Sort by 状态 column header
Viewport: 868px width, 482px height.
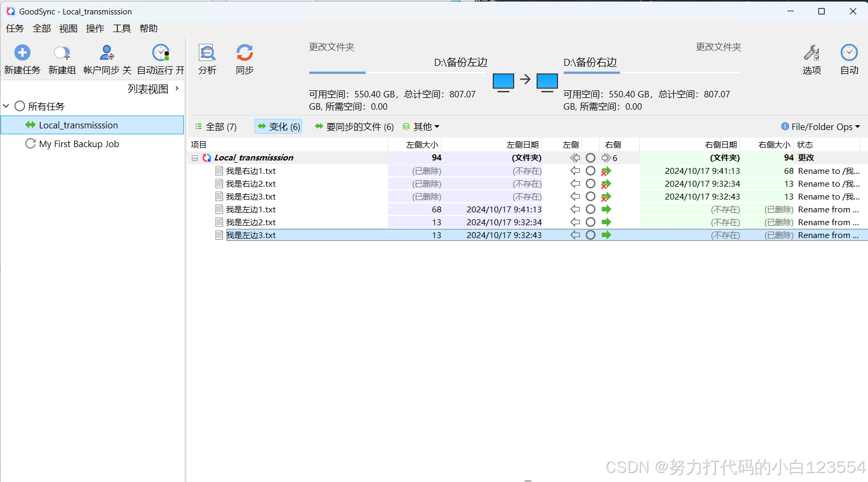pyautogui.click(x=805, y=144)
